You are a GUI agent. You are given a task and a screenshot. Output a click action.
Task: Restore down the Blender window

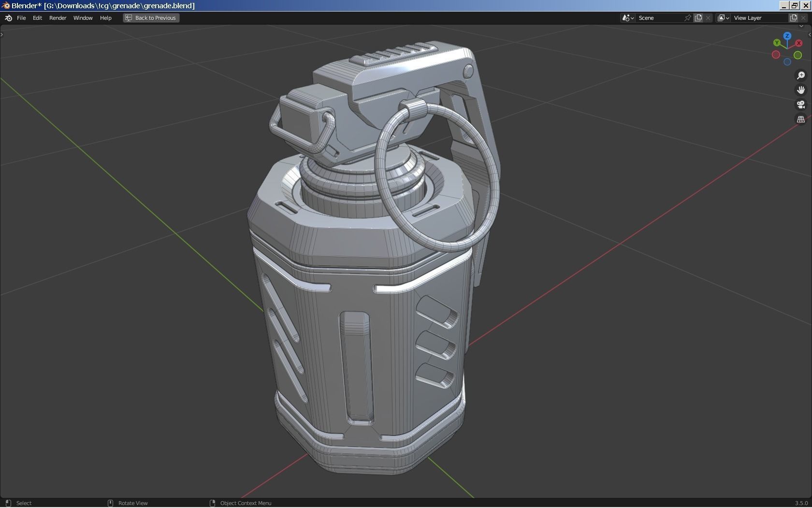[795, 6]
